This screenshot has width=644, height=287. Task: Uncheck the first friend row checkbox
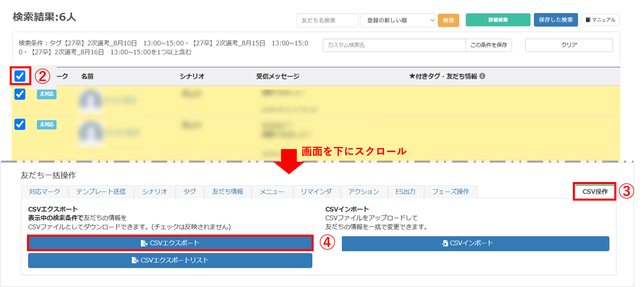point(20,94)
